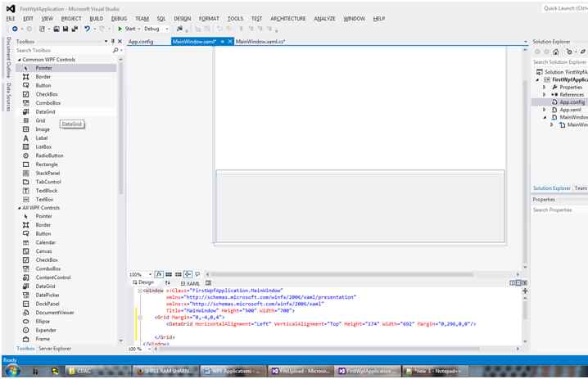The height and width of the screenshot is (379, 588).
Task: Collapse the Common WPF Controls group
Action: tap(20, 60)
